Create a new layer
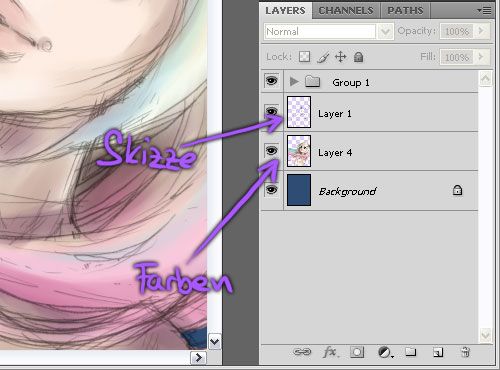 [438, 352]
